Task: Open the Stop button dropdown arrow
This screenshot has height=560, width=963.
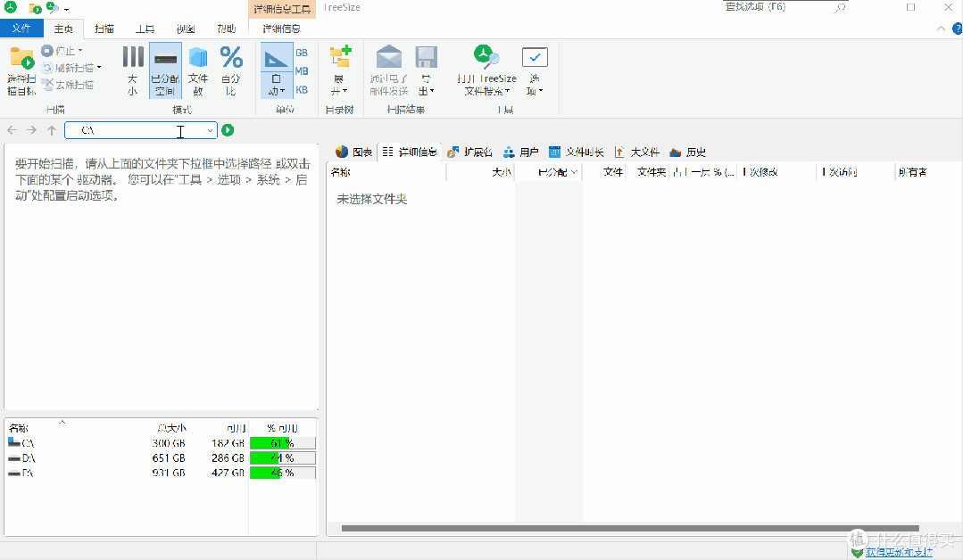Action: 80,50
